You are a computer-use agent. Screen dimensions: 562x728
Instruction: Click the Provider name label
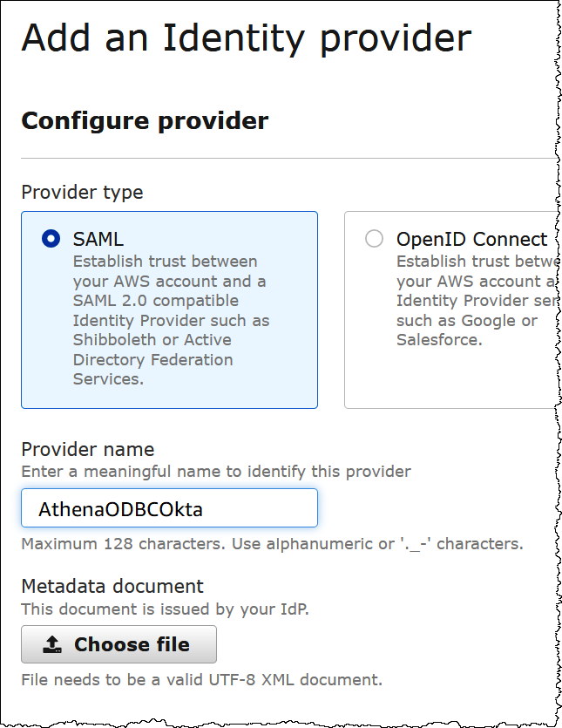[87, 449]
